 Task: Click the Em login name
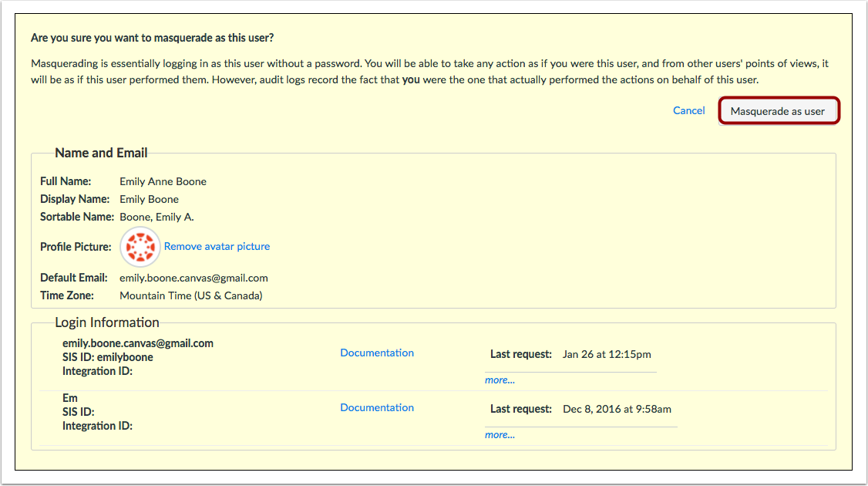(70, 398)
